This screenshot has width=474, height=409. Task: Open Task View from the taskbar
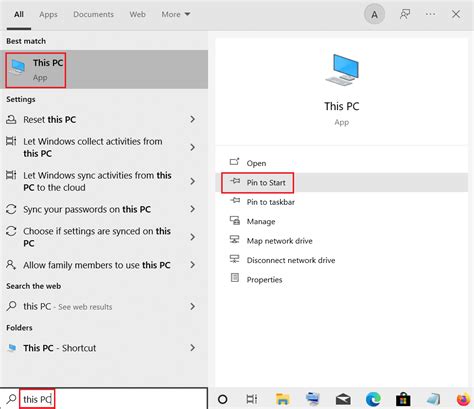click(251, 399)
